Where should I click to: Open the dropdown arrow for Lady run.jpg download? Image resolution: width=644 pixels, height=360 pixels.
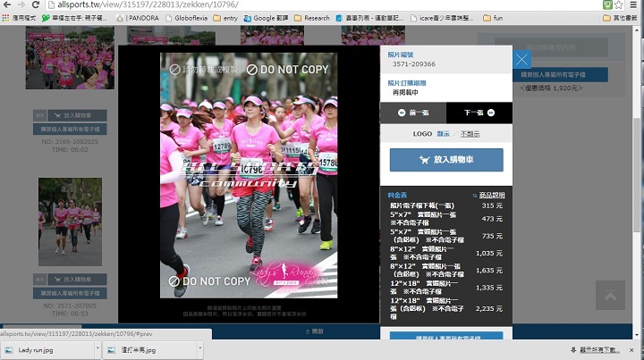click(97, 350)
